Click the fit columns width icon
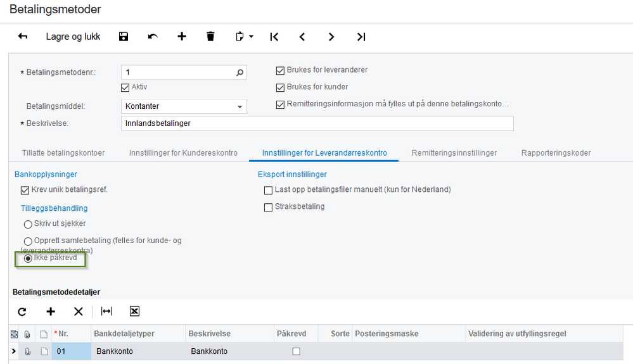The width and height of the screenshot is (633, 364). pos(106,311)
